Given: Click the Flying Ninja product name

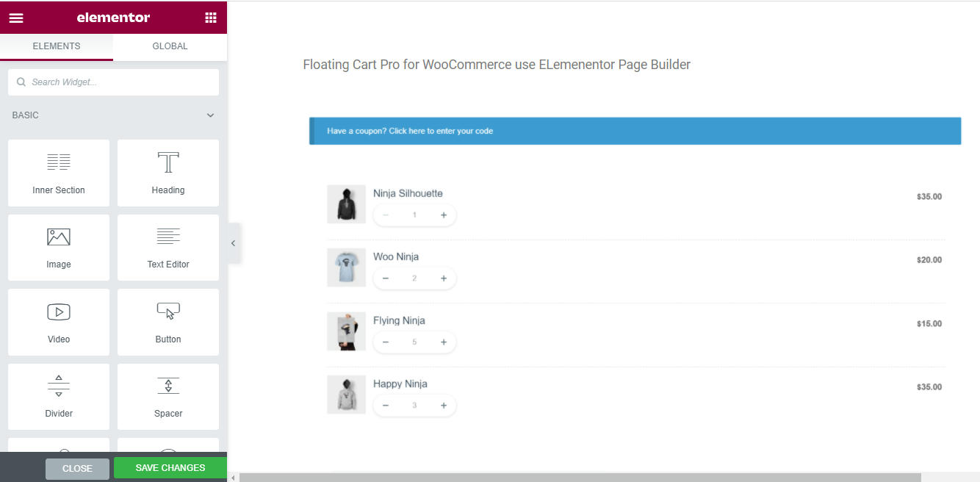Looking at the screenshot, I should coord(399,320).
